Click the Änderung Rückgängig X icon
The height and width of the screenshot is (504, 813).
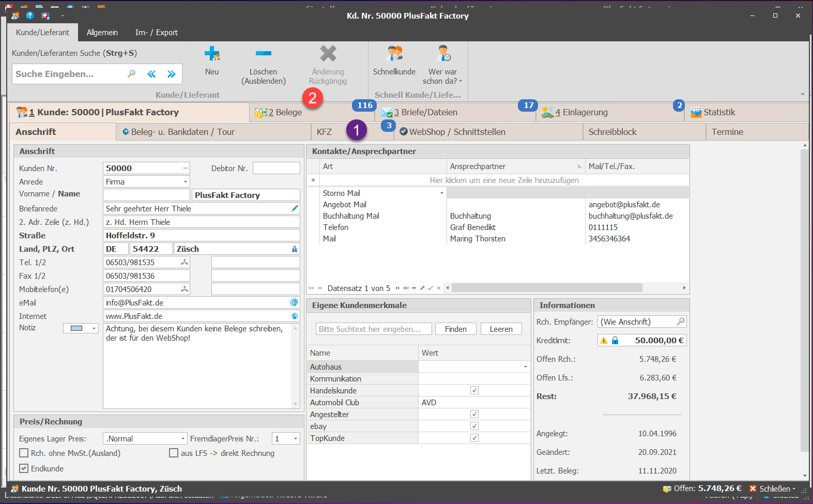328,53
